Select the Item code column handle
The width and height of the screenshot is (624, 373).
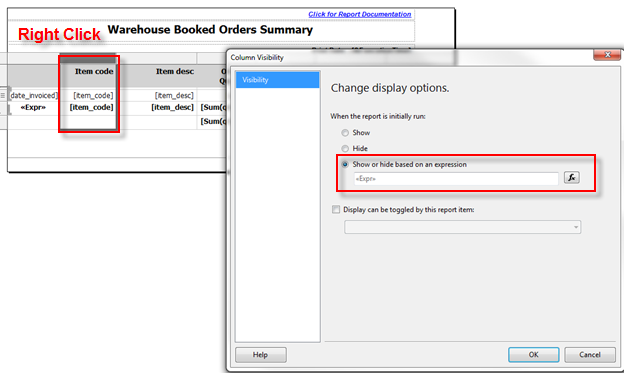[x=88, y=59]
